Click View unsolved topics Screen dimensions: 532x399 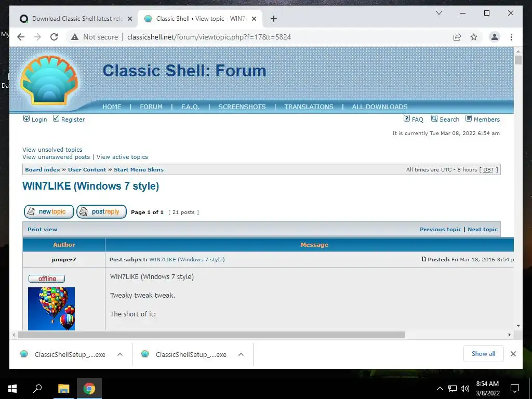[52, 150]
